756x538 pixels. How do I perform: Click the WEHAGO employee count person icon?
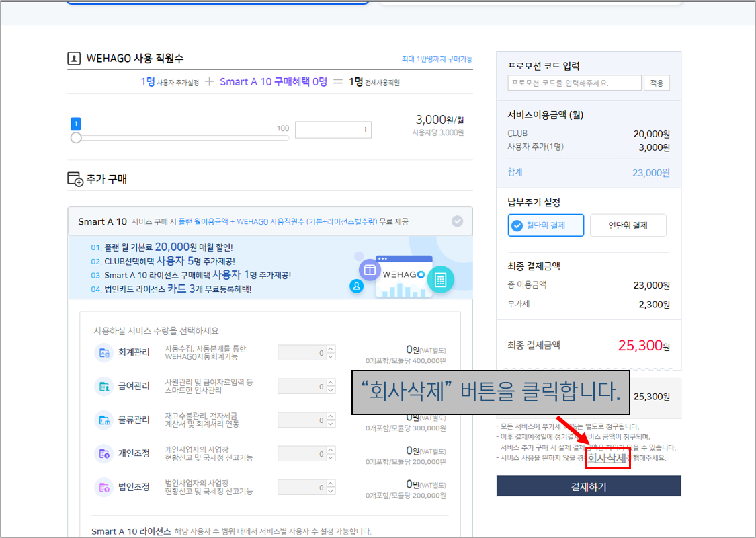point(74,59)
